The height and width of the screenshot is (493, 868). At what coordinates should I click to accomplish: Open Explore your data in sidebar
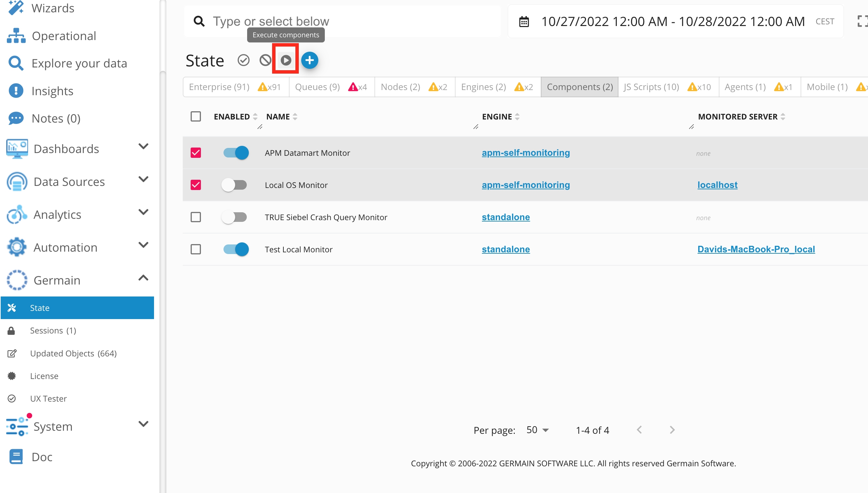pos(79,63)
